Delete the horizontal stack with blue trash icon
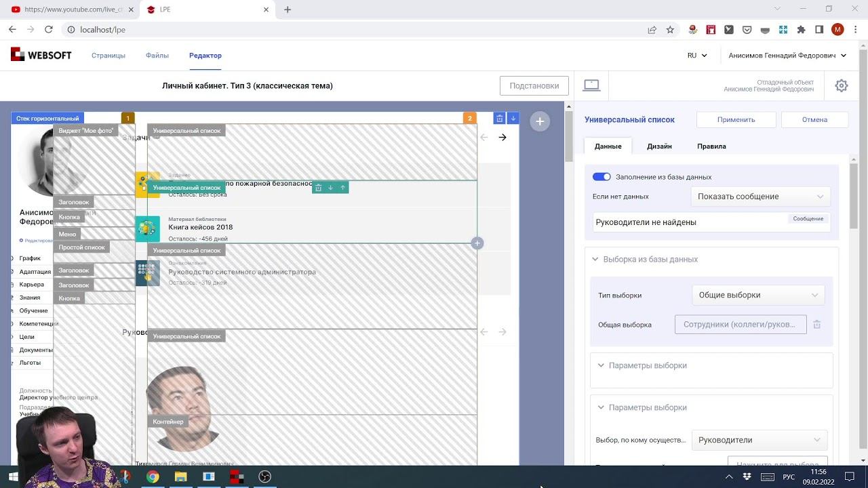The image size is (868, 488). (x=500, y=119)
